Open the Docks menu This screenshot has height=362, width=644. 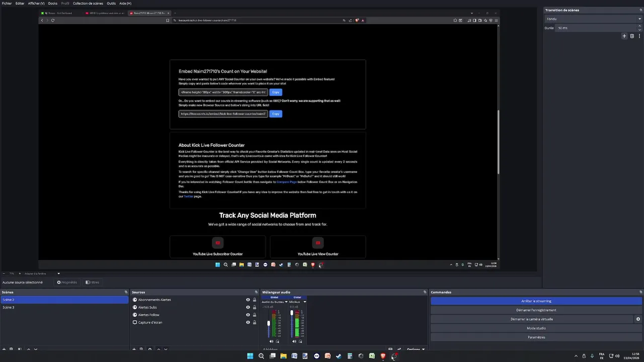click(x=53, y=4)
